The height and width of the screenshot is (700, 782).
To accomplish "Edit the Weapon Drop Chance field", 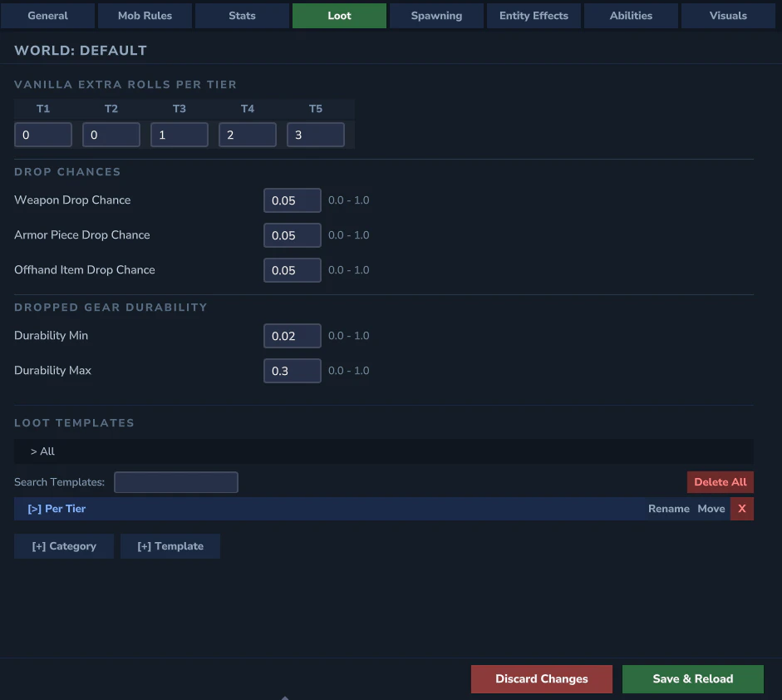I will click(x=293, y=200).
